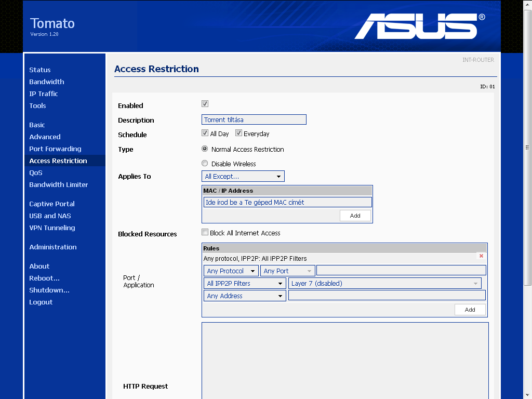This screenshot has width=532, height=399.
Task: Click the address input next to Any Address
Action: [x=387, y=295]
